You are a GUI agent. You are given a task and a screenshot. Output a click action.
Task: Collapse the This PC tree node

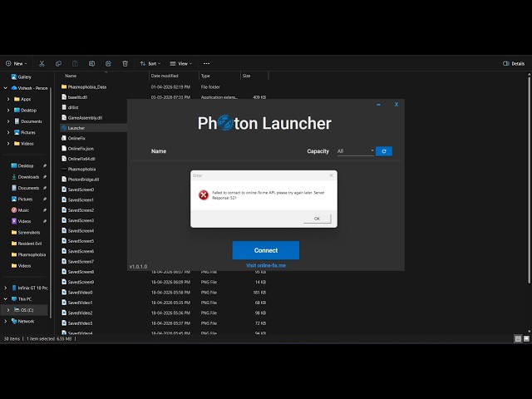click(5, 299)
